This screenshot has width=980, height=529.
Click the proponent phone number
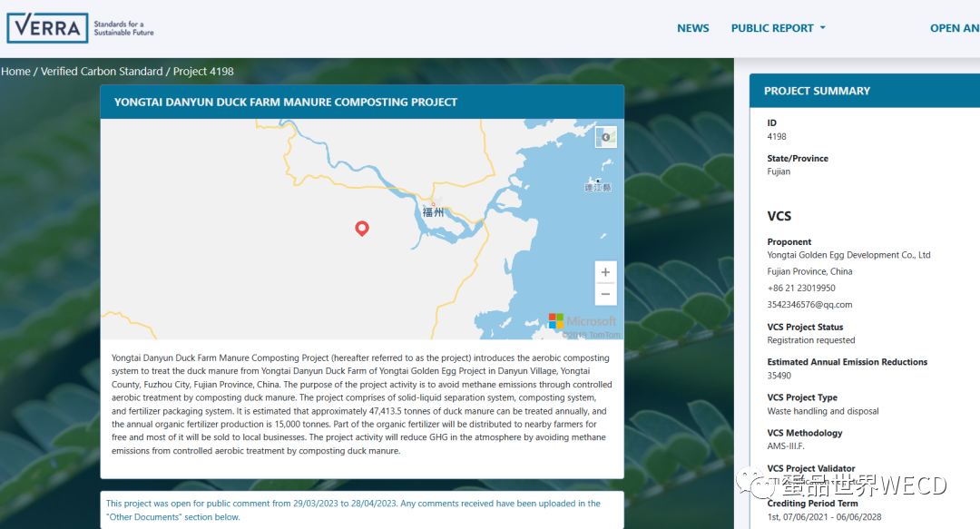pos(801,289)
